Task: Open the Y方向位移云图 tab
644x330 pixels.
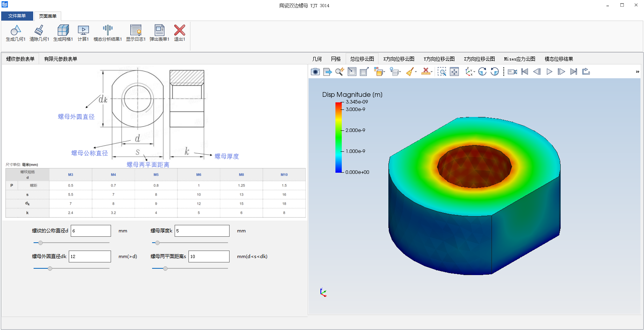Action: 439,59
